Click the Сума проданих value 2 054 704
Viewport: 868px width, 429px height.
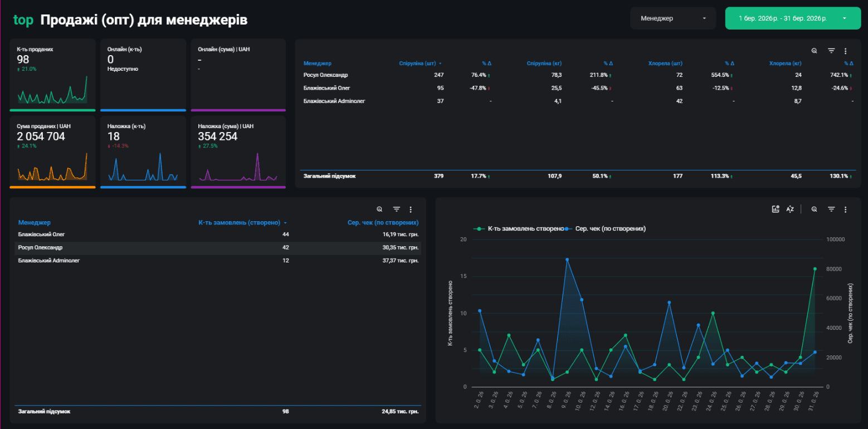[41, 136]
